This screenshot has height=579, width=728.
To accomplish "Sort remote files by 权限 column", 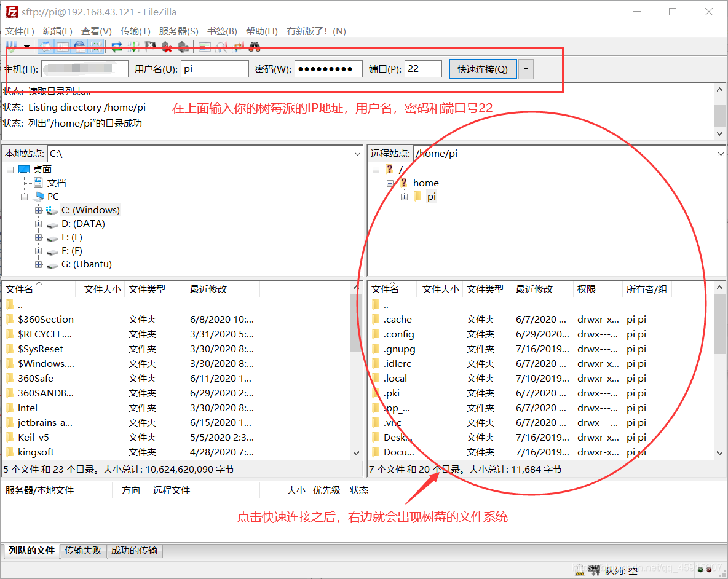I will click(x=598, y=289).
